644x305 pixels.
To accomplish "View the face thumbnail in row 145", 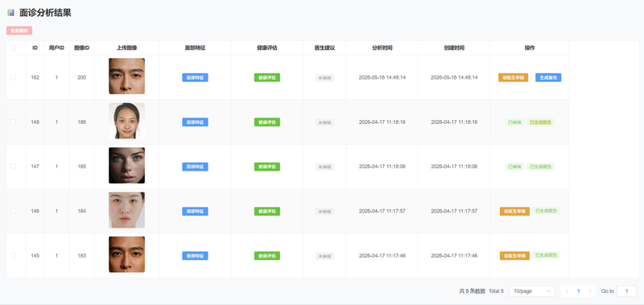I will pyautogui.click(x=126, y=254).
